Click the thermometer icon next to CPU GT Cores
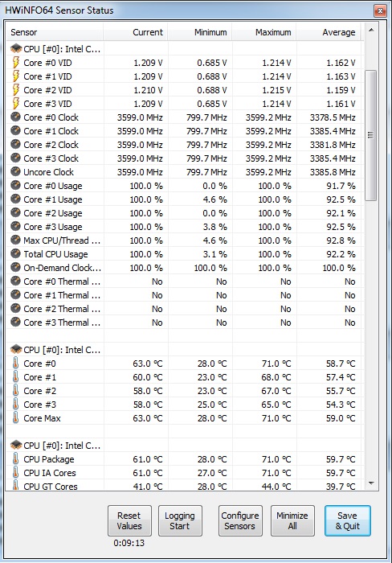This screenshot has height=563, width=392. [x=15, y=486]
